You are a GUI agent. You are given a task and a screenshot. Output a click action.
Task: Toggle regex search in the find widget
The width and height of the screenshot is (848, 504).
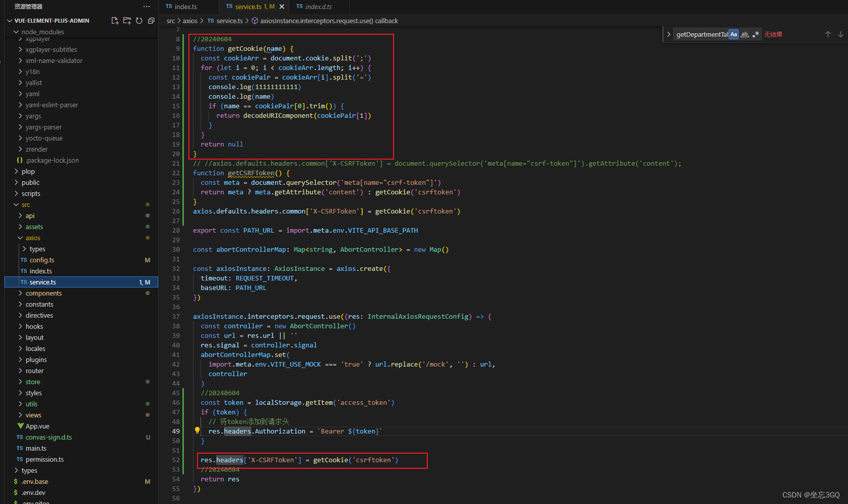pyautogui.click(x=756, y=34)
